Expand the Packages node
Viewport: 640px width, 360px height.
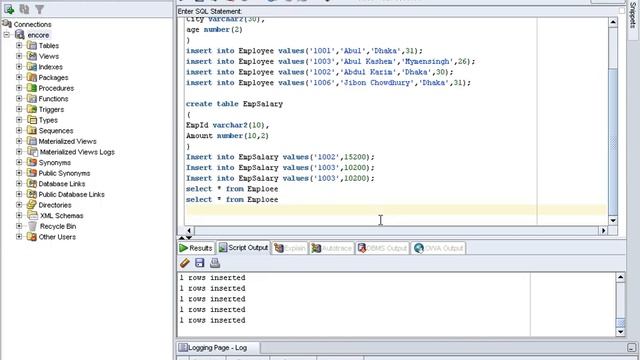(19, 77)
